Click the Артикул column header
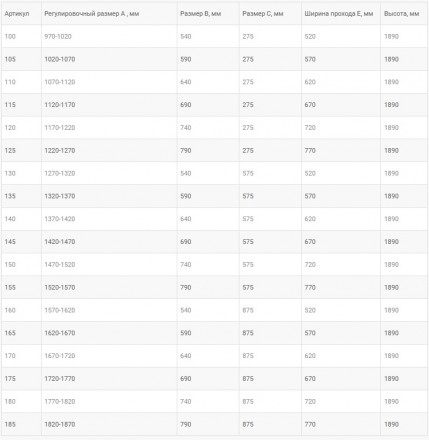The height and width of the screenshot is (440, 429). (17, 14)
